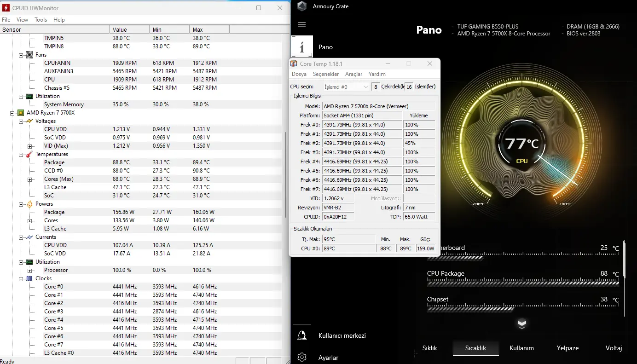637x364 pixels.
Task: Open Kullanıcı merkezi user icon
Action: point(302,335)
